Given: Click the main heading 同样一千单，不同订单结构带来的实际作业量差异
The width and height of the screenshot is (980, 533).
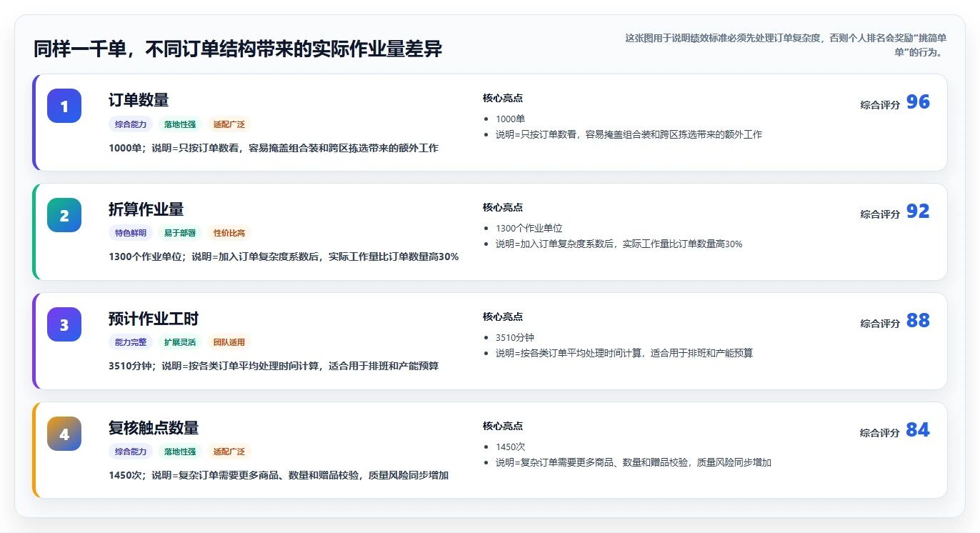Looking at the screenshot, I should coord(238,49).
